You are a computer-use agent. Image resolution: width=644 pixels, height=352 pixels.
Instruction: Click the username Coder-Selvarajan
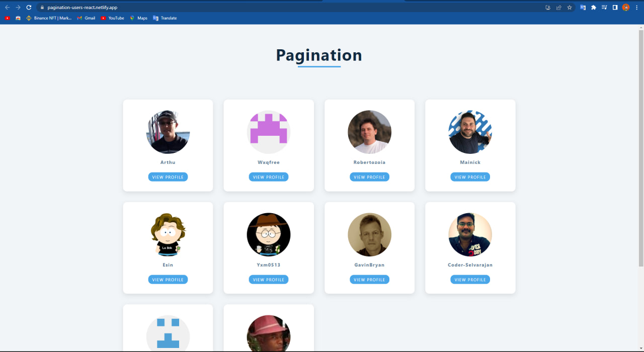[x=470, y=265]
